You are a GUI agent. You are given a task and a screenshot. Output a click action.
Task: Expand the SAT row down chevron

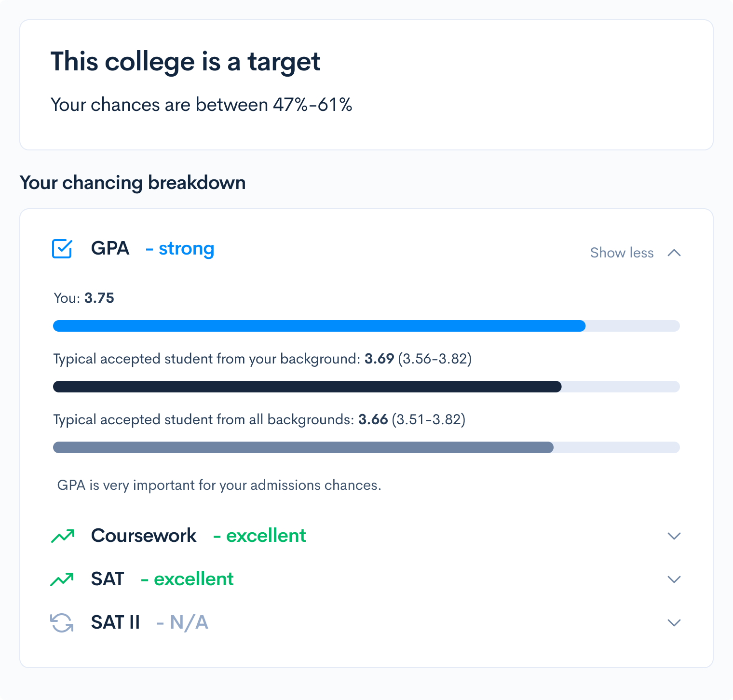674,579
